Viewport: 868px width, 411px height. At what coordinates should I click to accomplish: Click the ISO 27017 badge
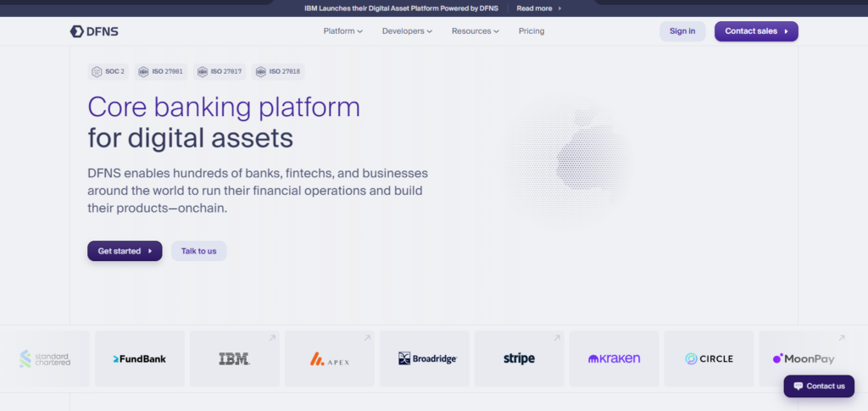tap(220, 72)
